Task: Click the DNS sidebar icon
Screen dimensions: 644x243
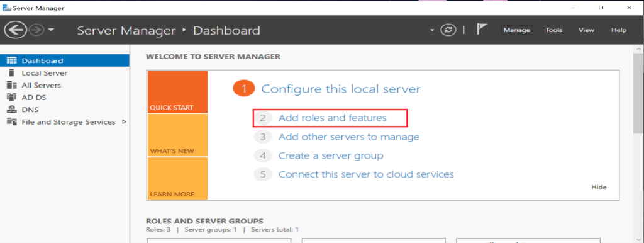Action: coord(11,110)
